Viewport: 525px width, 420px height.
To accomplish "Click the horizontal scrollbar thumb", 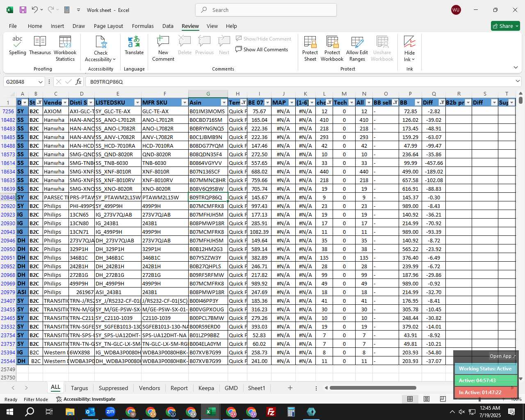I will coord(373,388).
